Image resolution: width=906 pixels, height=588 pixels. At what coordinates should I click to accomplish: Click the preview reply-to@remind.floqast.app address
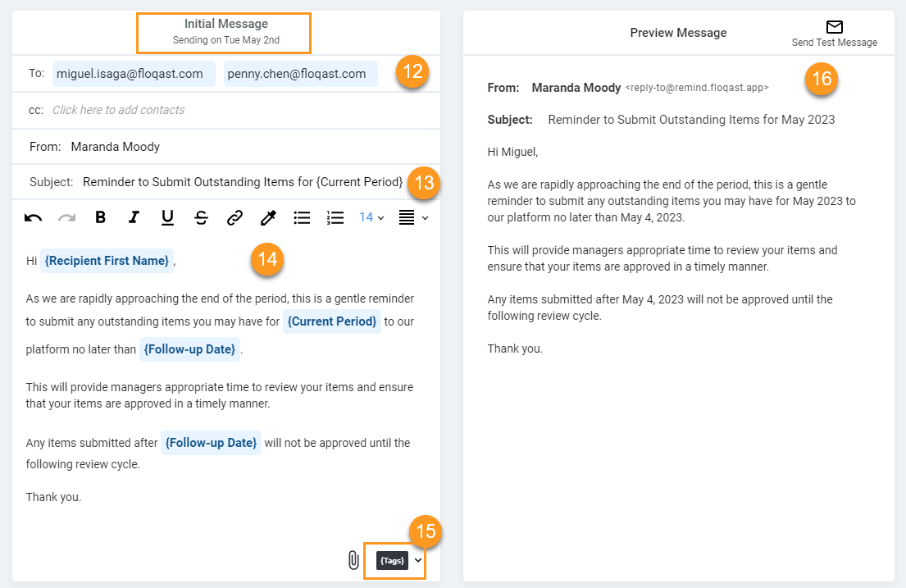(x=697, y=88)
